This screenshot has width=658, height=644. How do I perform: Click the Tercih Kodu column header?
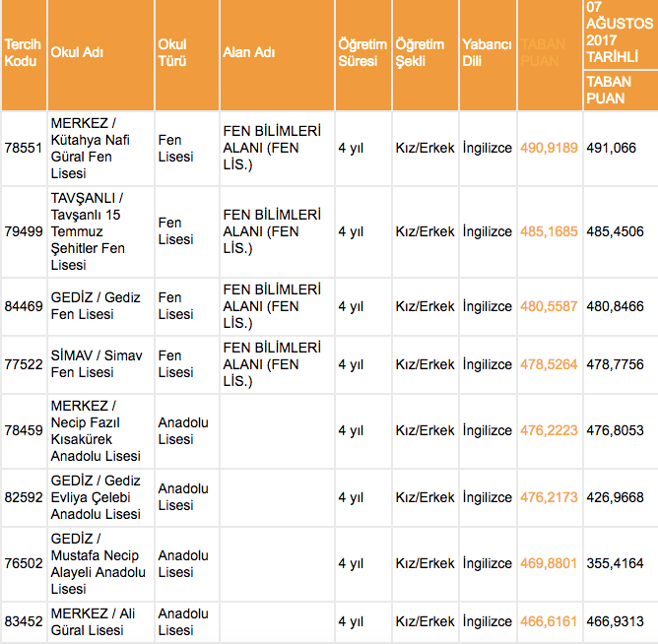click(x=23, y=52)
